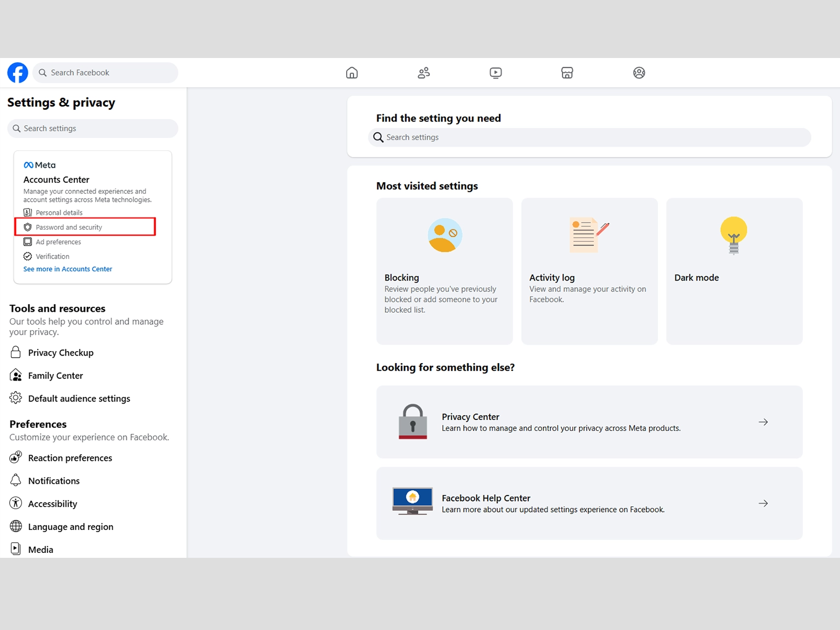Viewport: 840px width, 630px height.
Task: Open the Home feed icon
Action: (352, 73)
